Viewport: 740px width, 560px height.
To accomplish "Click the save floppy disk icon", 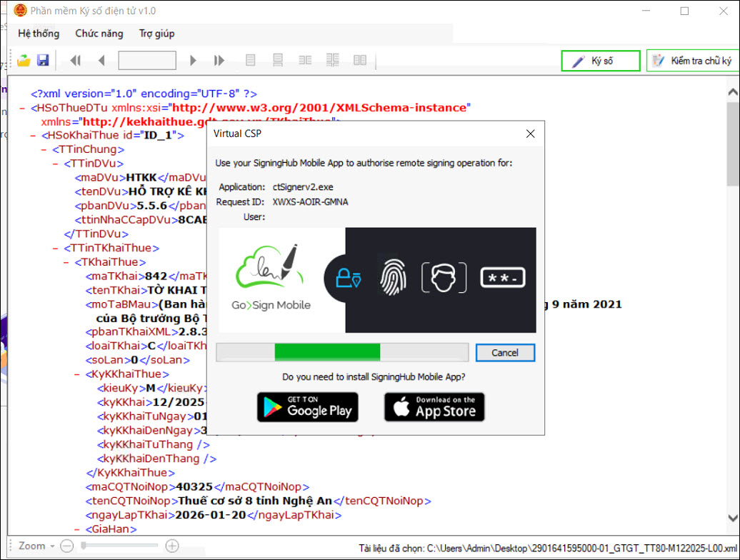I will pos(43,61).
